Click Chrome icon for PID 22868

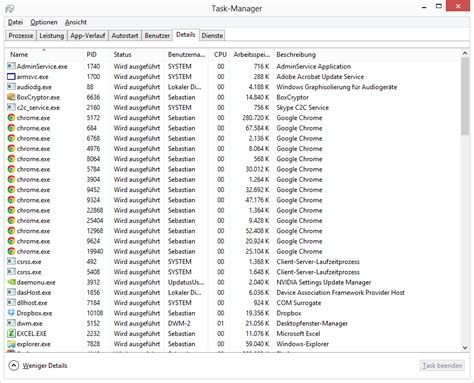coord(11,210)
